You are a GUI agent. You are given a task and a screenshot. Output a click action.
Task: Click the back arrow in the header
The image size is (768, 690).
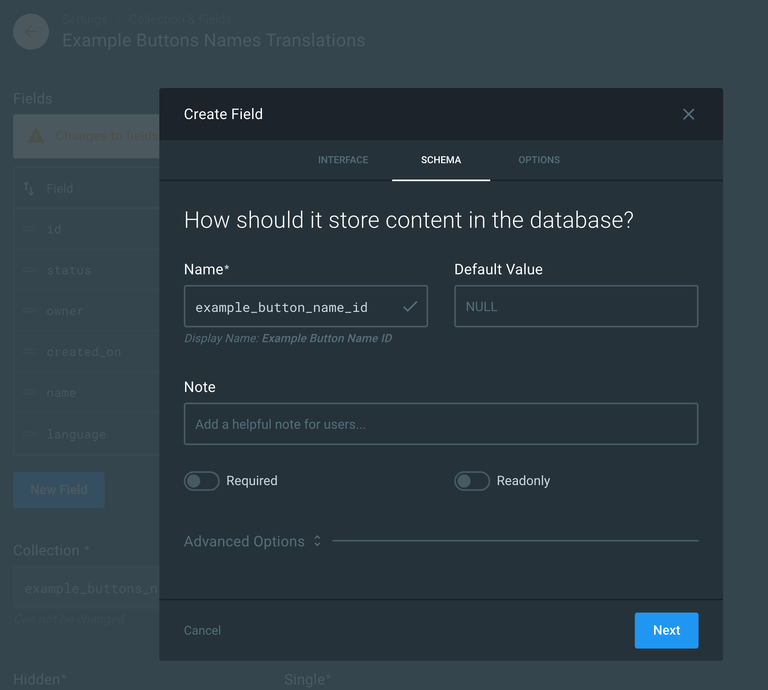tap(30, 32)
